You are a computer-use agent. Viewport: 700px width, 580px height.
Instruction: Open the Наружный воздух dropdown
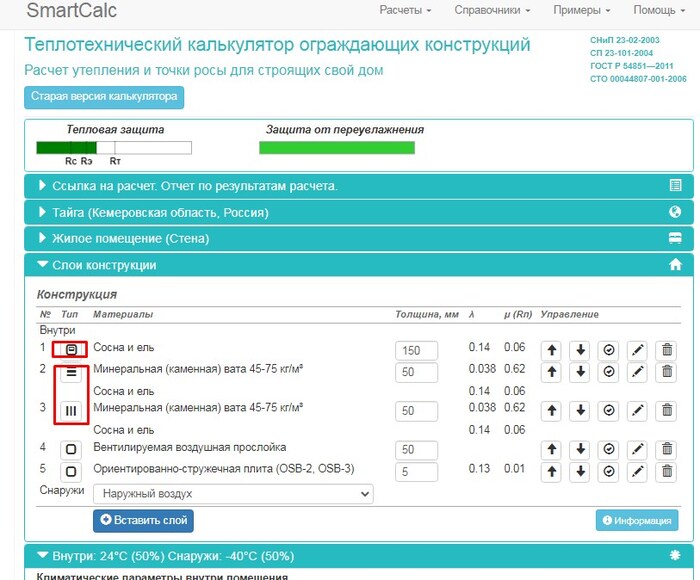[x=232, y=494]
